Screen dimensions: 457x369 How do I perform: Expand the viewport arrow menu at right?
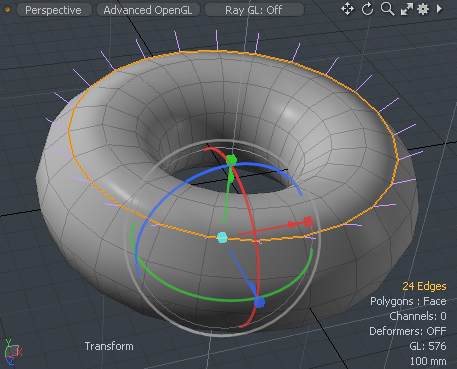[439, 9]
